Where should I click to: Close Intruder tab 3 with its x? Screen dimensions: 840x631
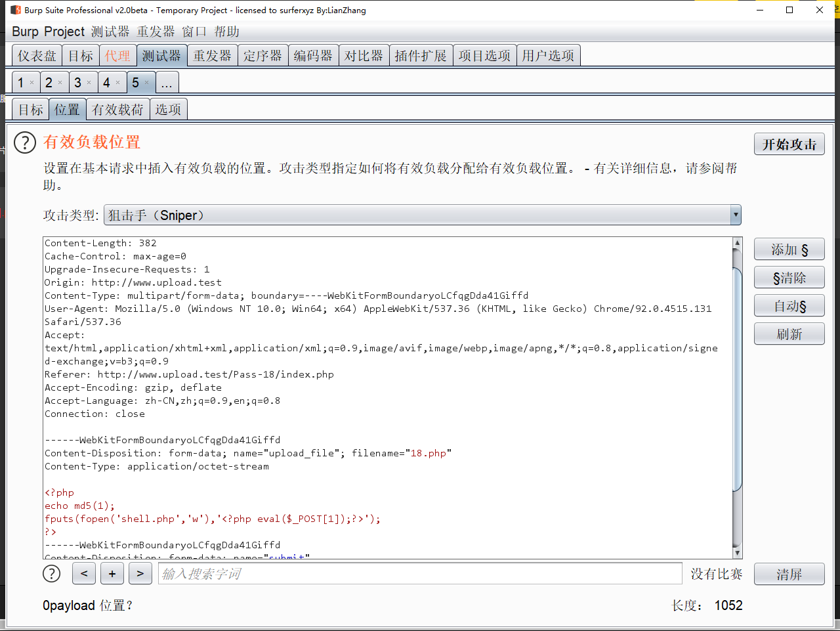[x=89, y=83]
